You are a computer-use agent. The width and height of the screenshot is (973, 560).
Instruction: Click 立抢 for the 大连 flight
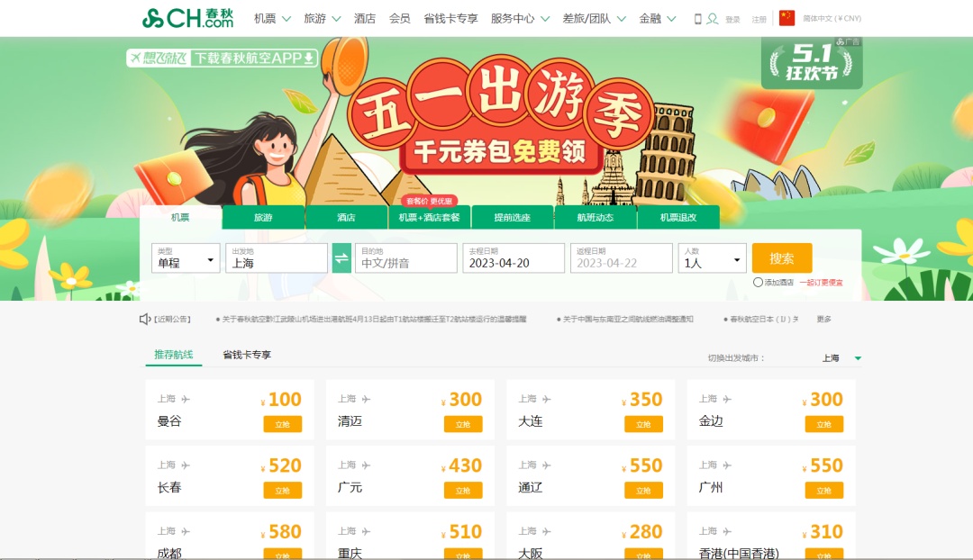pos(643,424)
